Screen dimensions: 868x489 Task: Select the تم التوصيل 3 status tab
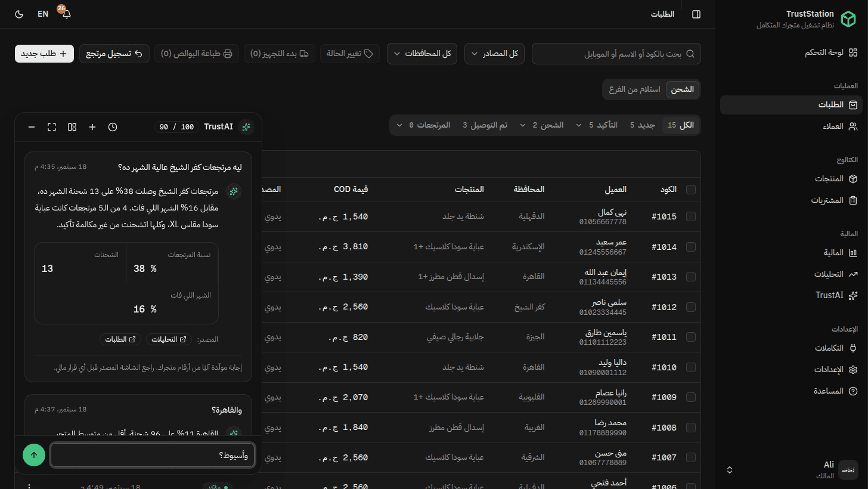(485, 126)
